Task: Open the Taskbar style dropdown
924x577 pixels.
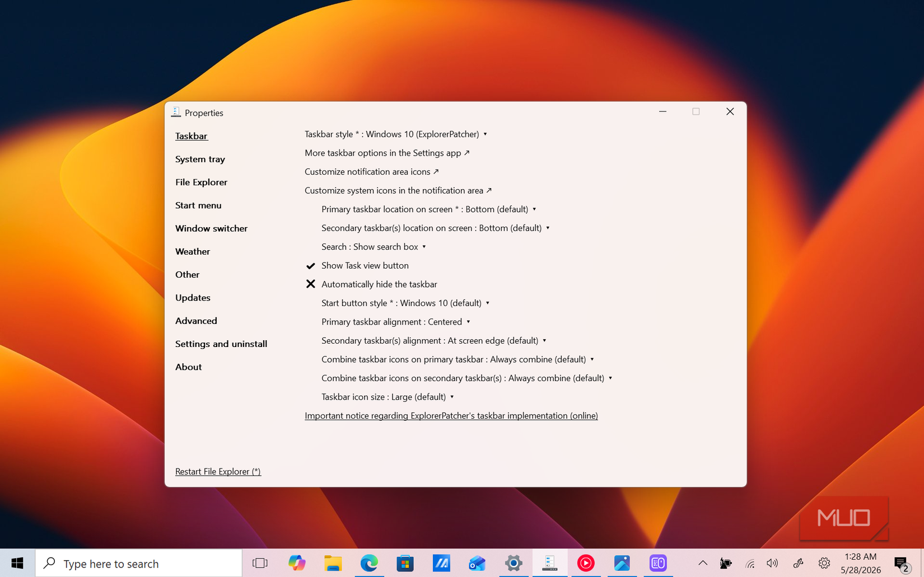Action: tap(396, 134)
